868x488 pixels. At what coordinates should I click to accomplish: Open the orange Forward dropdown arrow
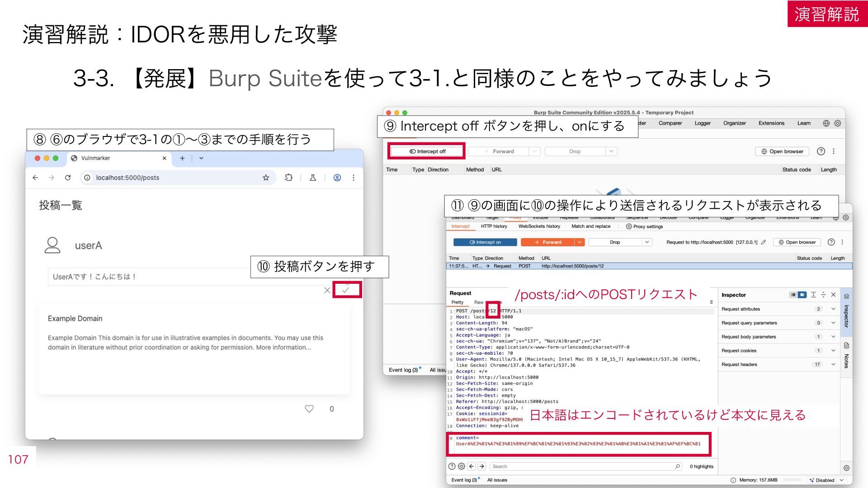tap(580, 242)
